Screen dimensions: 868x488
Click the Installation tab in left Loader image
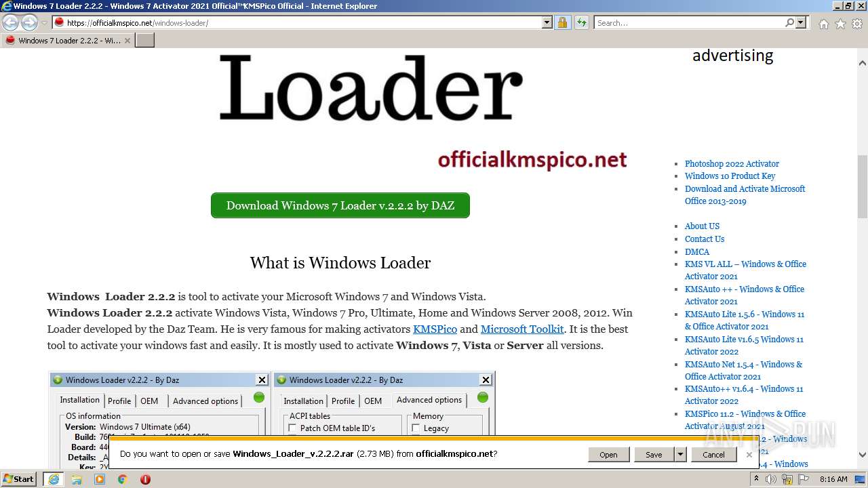coord(79,400)
